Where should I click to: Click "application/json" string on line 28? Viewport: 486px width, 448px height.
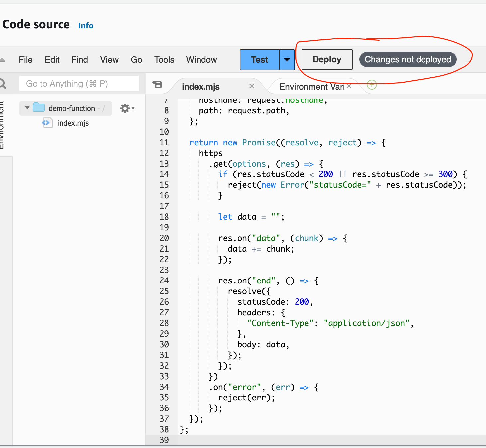tap(367, 323)
